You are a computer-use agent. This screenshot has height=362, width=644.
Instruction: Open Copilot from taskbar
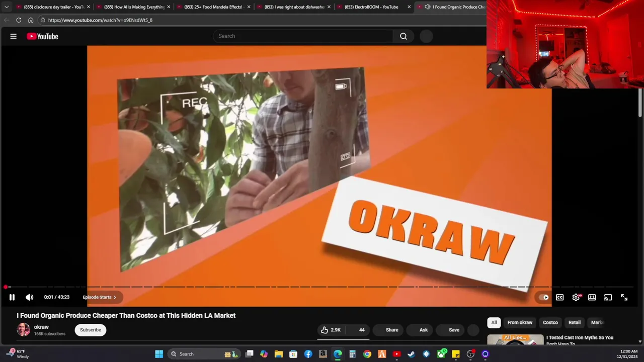coord(264,354)
